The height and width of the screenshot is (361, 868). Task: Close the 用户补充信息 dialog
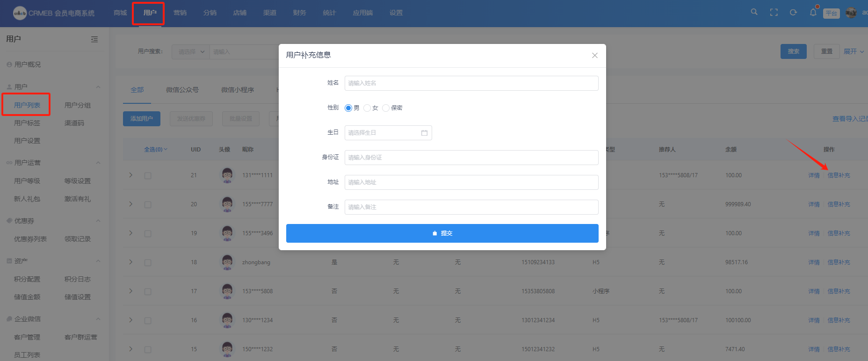594,56
